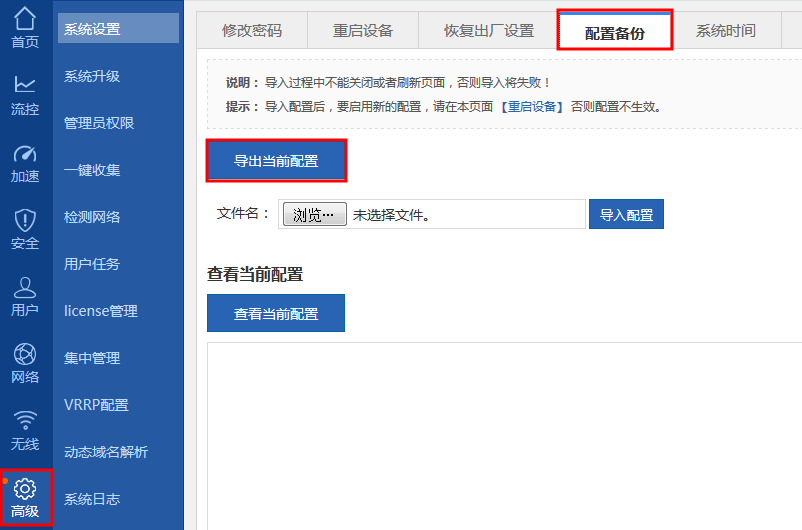Open 系统升级 in the submenu

click(x=92, y=76)
